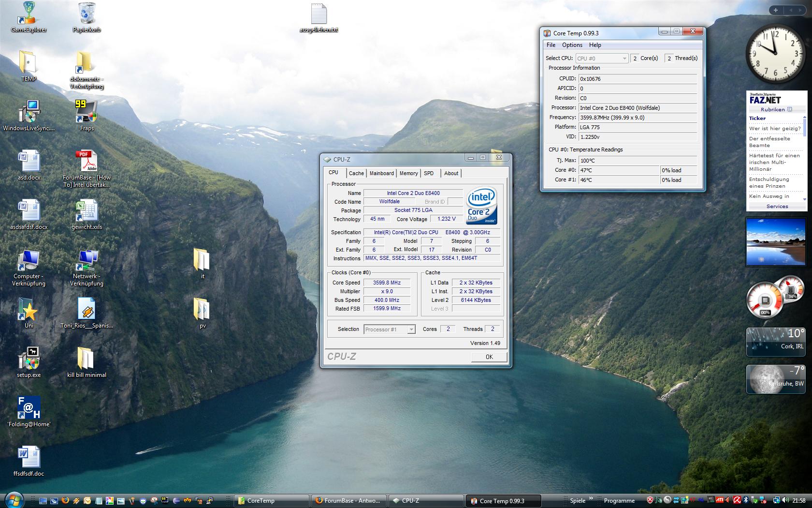Click the Karlsruhe, BW weather gadget
Viewport: 812px width, 508px height.
776,379
